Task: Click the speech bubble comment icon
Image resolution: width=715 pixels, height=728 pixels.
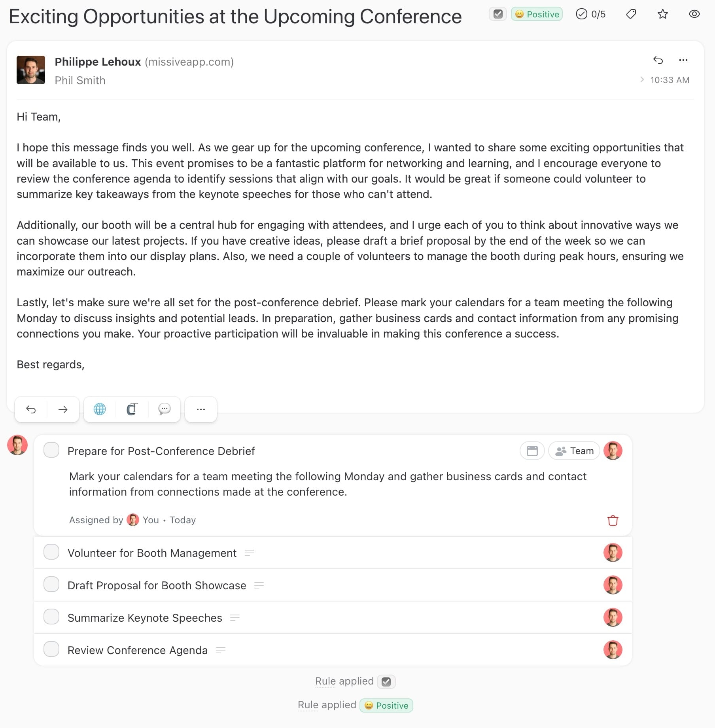Action: (164, 409)
